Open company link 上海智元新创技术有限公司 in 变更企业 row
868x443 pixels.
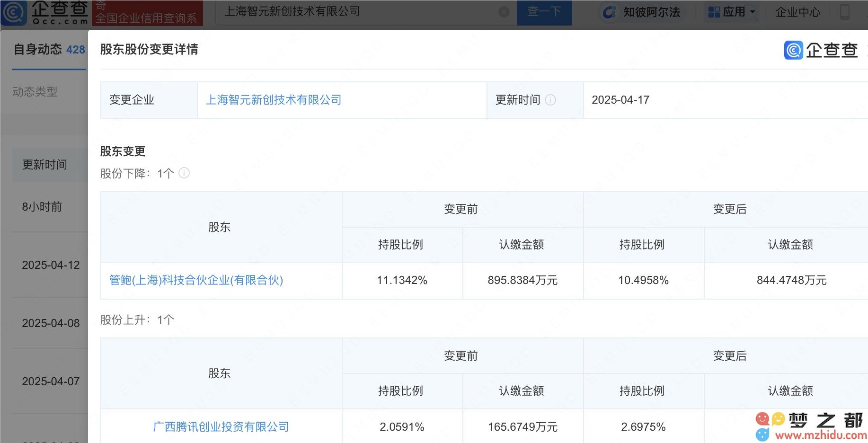274,100
